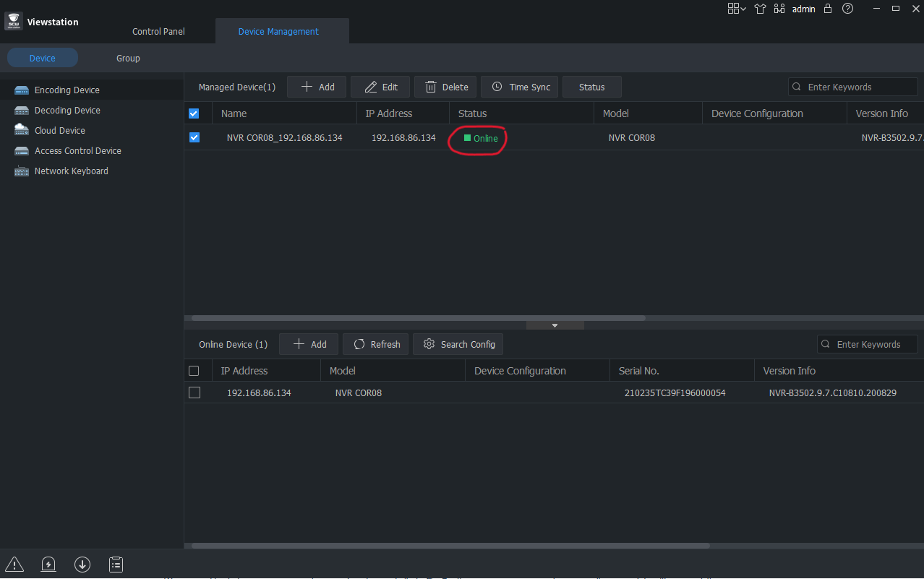Click managed device IP 192.168.86.134 cell

click(403, 137)
